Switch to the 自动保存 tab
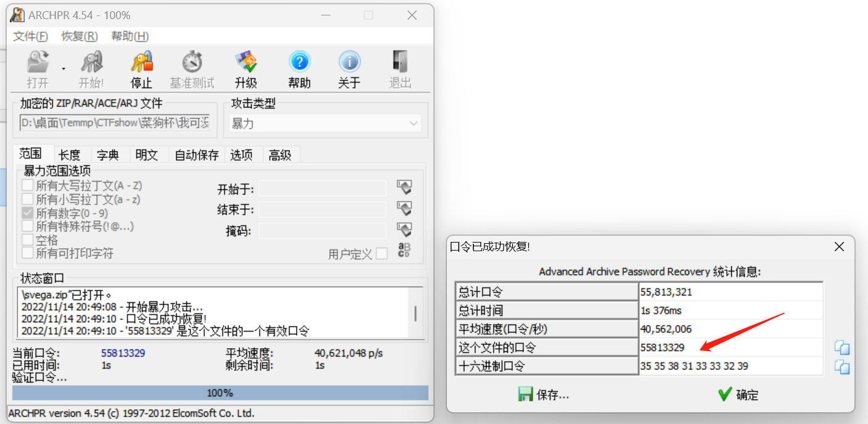Viewport: 868px width, 424px height. pyautogui.click(x=197, y=155)
